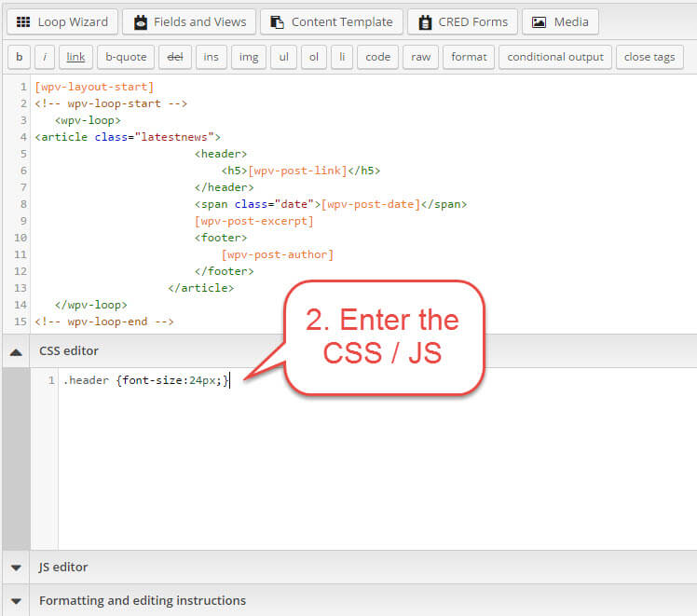The image size is (697, 616).
Task: Click the raw quicktag button
Action: [420, 57]
